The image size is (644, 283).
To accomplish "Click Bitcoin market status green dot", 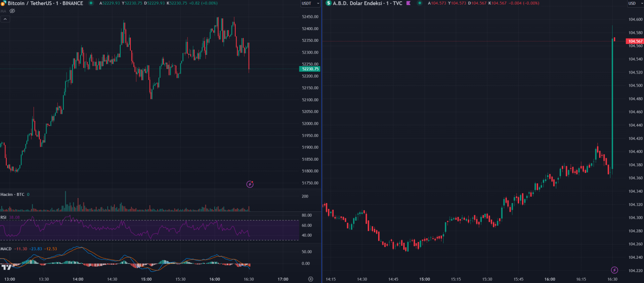I will 91,3.
